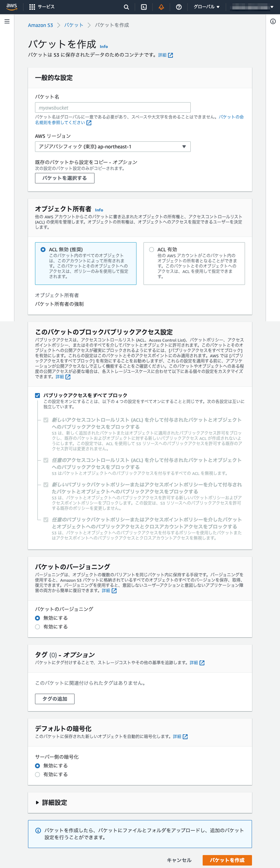Screen dimensions: 280x868
Task: Open 詳細 link in tags section
Action: click(194, 663)
